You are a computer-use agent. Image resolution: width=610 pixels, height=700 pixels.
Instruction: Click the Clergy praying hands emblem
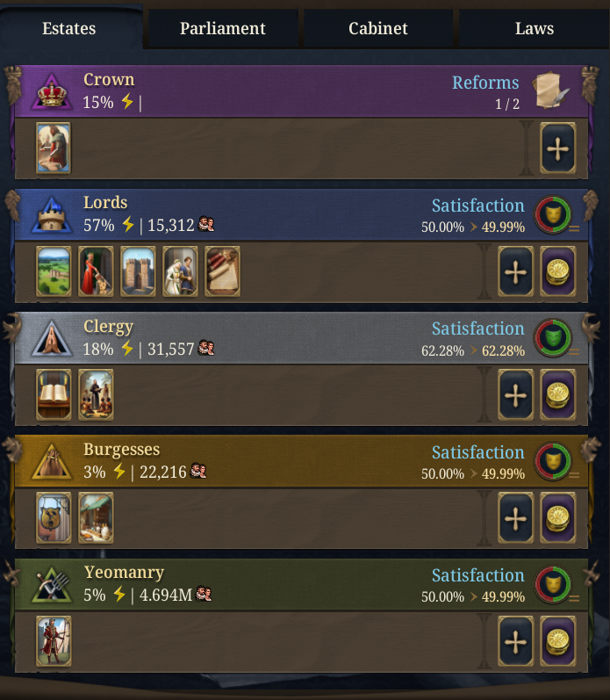52,338
